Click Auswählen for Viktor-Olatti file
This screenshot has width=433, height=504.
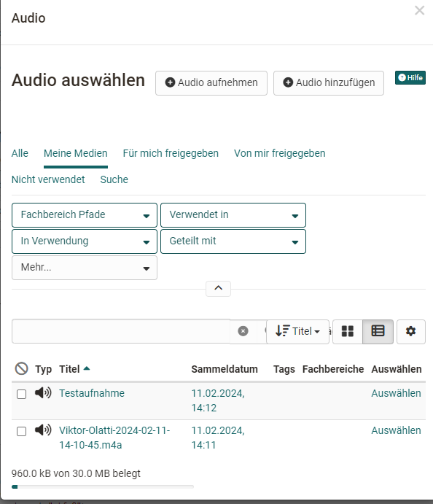pyautogui.click(x=396, y=431)
